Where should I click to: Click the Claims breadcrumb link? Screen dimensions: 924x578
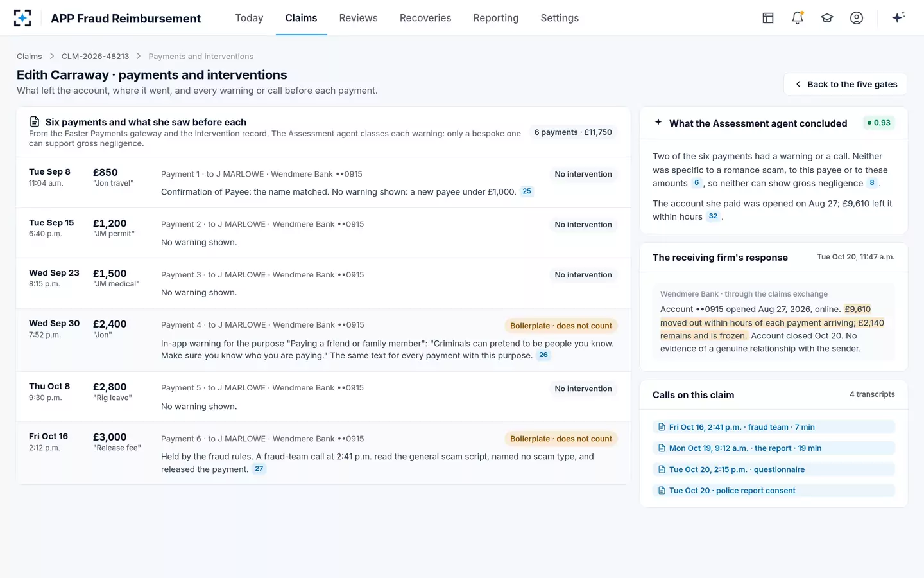[x=30, y=57]
